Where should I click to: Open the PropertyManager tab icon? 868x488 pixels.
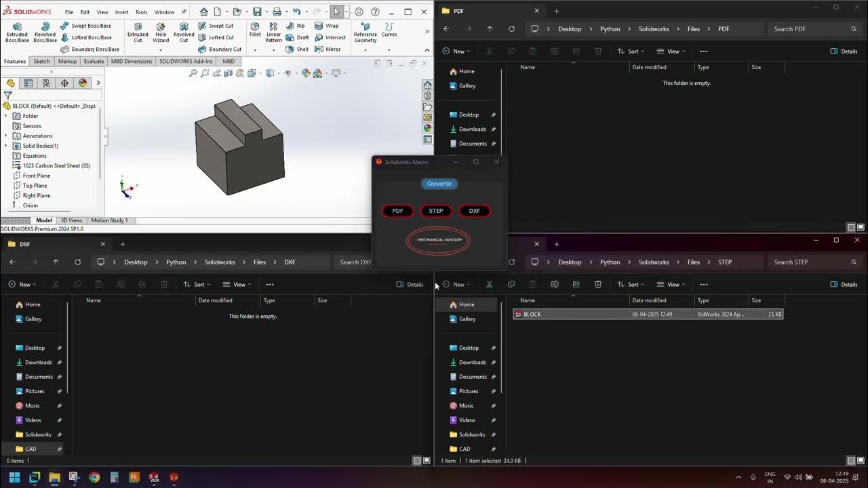click(28, 83)
